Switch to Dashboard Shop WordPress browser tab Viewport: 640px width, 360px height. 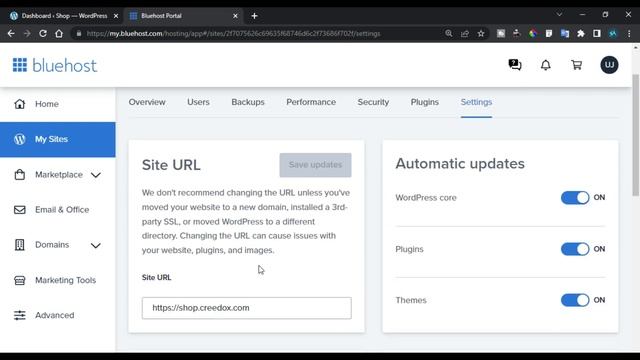click(x=64, y=16)
